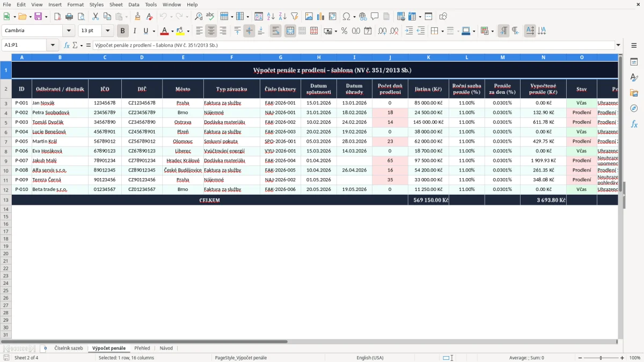The width and height of the screenshot is (644, 362).
Task: Open the Insert Chart tool
Action: (x=320, y=17)
